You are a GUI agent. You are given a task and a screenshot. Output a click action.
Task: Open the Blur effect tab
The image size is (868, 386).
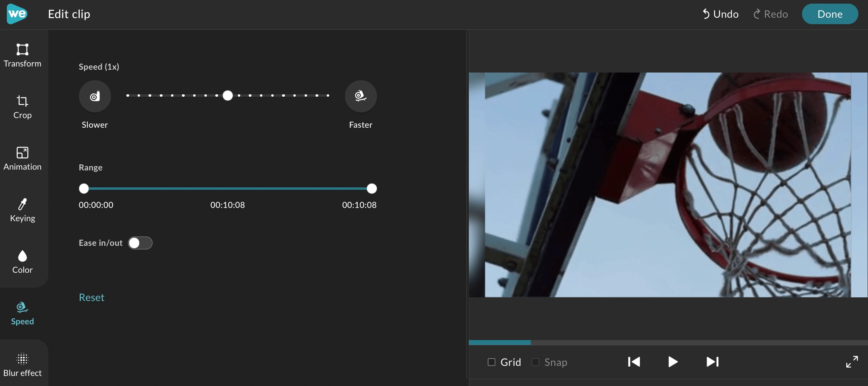coord(23,365)
